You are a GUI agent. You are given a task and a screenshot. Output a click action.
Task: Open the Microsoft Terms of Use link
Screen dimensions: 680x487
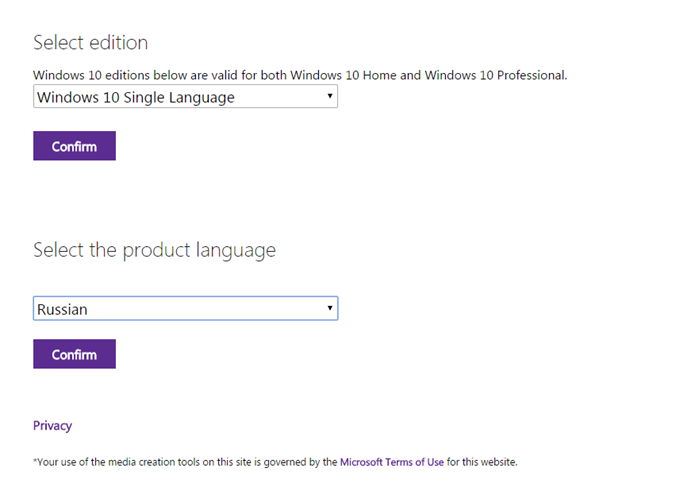pos(391,462)
